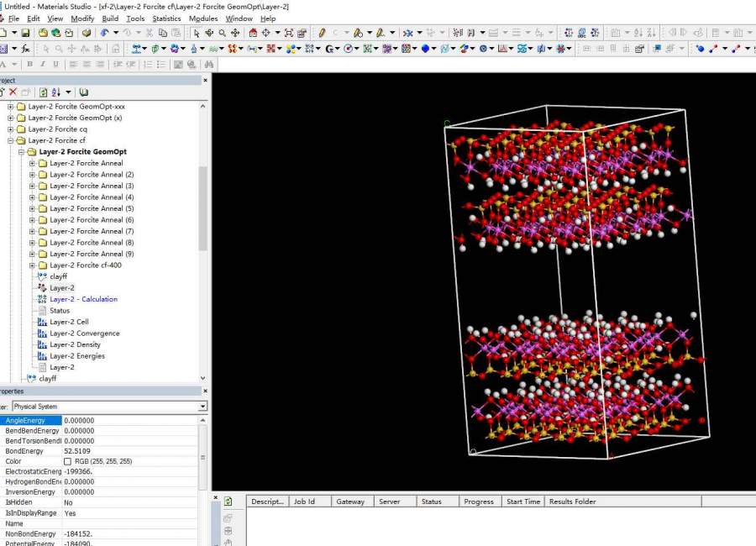
Task: Collapse the Layer-2 Forcite cf folder
Action: point(10,140)
